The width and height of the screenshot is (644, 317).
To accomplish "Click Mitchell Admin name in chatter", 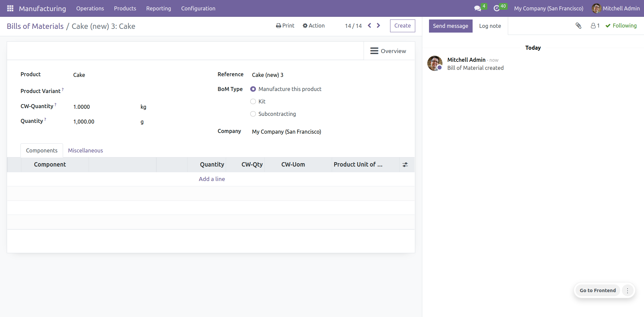I will pyautogui.click(x=466, y=60).
